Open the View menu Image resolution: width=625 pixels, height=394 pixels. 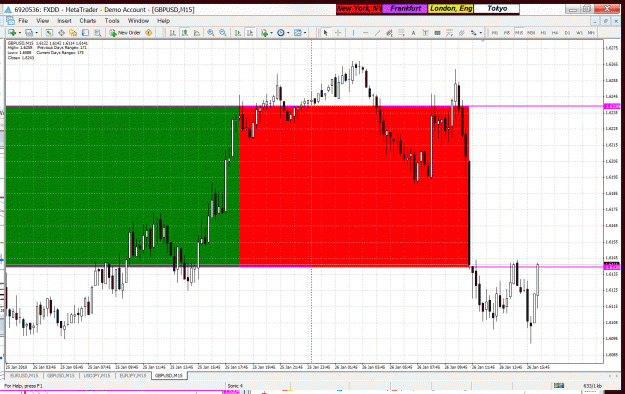click(x=43, y=20)
